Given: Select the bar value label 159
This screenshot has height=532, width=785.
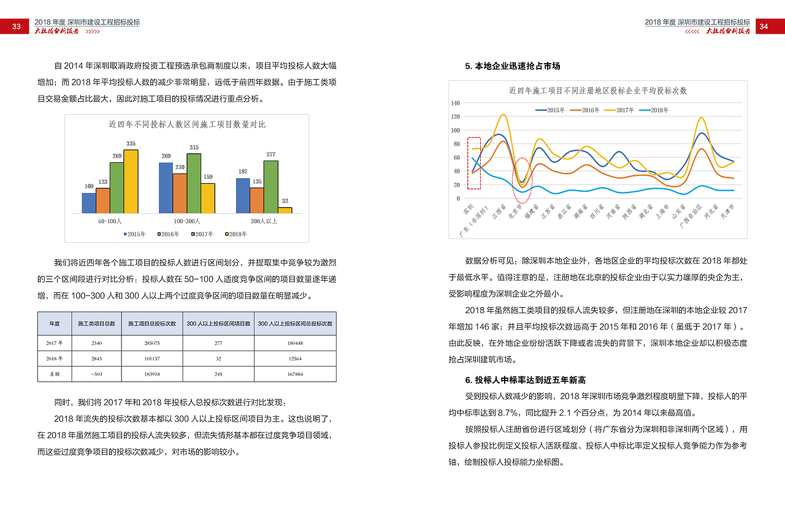Looking at the screenshot, I should click(208, 177).
